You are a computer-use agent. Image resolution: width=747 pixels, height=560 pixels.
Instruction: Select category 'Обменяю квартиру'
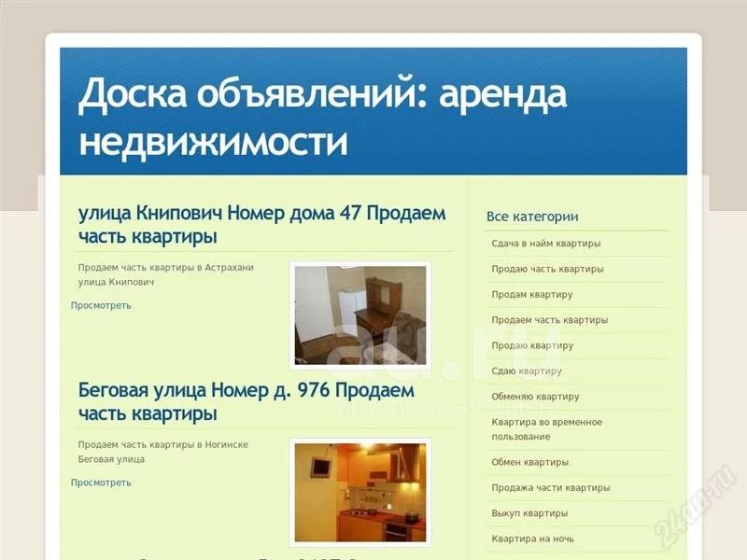pyautogui.click(x=535, y=397)
